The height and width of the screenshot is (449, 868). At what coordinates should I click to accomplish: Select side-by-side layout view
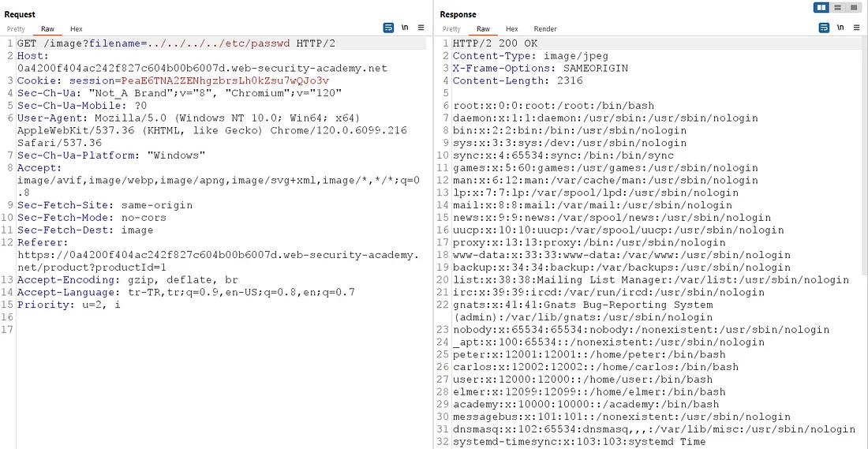(821, 7)
